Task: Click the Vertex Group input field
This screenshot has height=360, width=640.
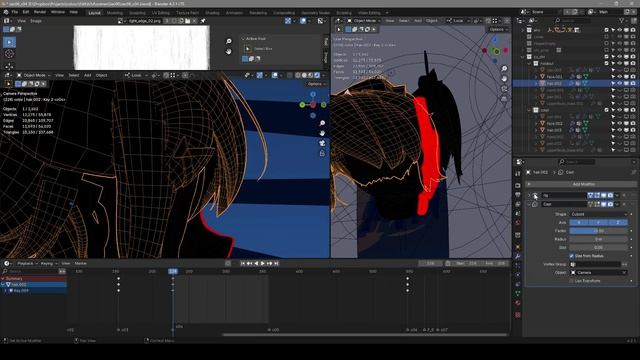Action: [595, 264]
